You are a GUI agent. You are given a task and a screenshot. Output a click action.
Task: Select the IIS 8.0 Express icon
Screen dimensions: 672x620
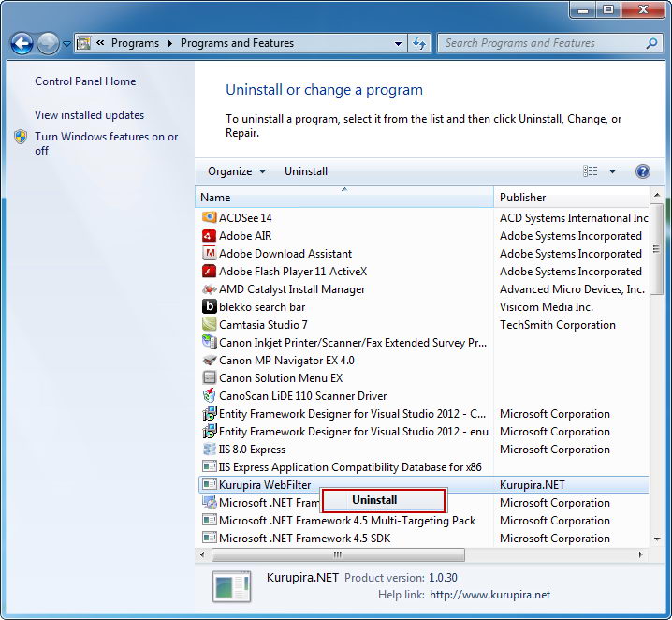(209, 449)
